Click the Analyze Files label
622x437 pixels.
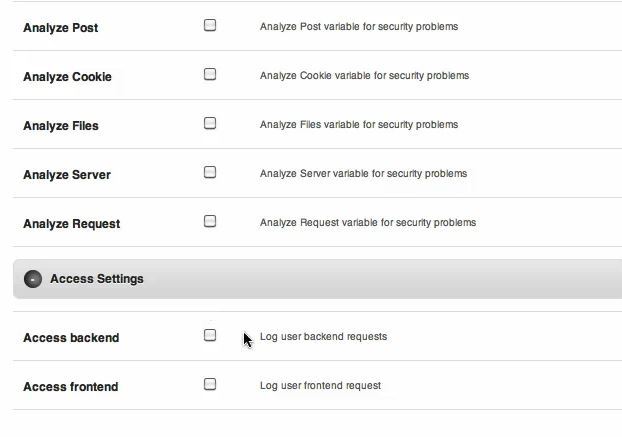point(61,126)
